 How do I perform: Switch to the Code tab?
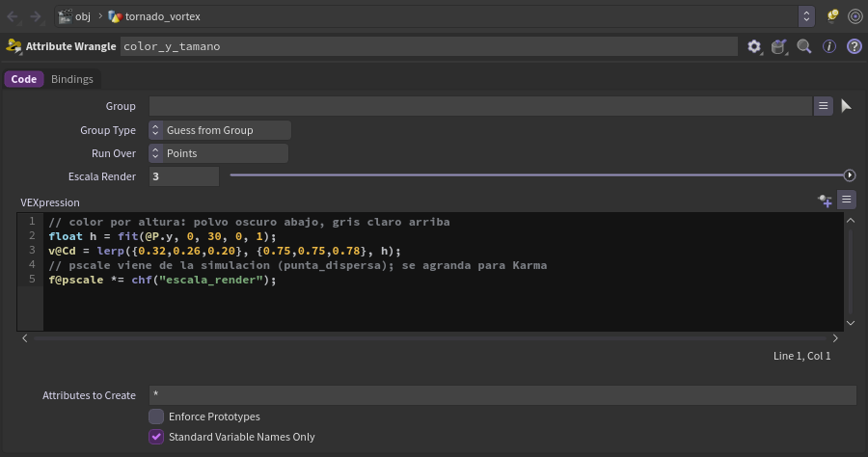pyautogui.click(x=24, y=79)
